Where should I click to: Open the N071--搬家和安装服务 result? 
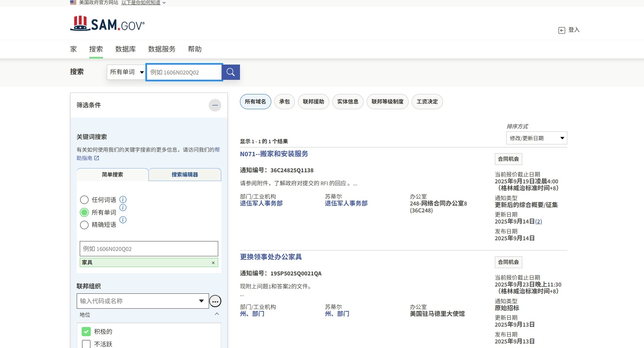tap(274, 154)
